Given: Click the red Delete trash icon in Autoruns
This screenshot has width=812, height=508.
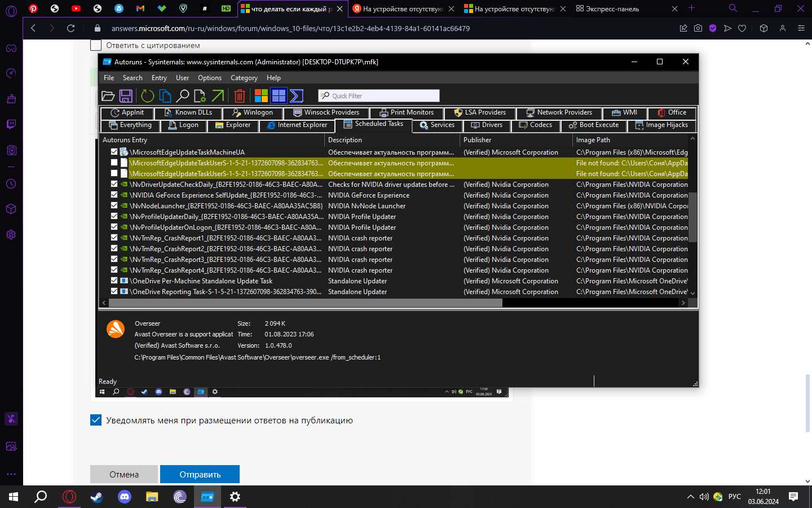Looking at the screenshot, I should 240,96.
